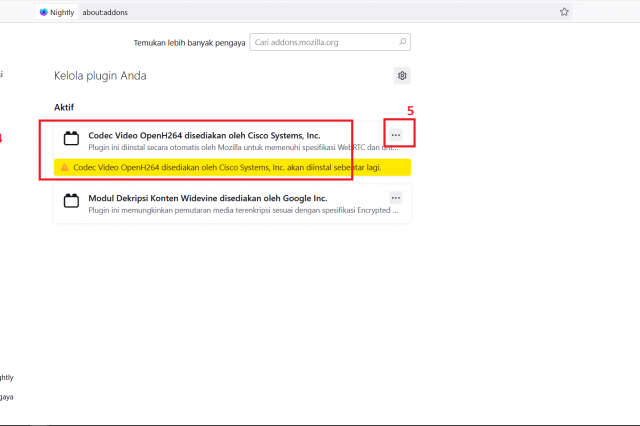Open more options for OpenH264 plugin
Viewport: 640px width, 426px height.
click(397, 135)
